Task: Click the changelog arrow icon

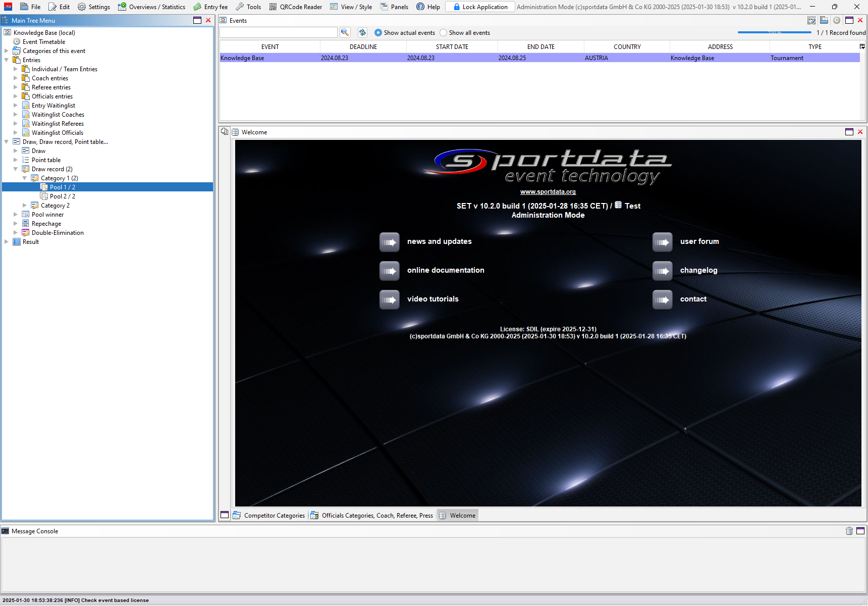Action: pos(663,271)
